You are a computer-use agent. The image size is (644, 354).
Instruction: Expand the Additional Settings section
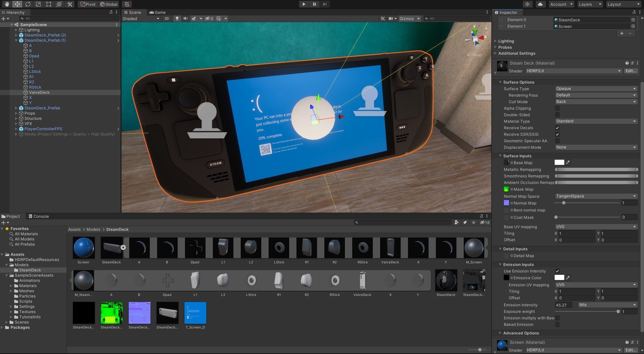pos(496,53)
